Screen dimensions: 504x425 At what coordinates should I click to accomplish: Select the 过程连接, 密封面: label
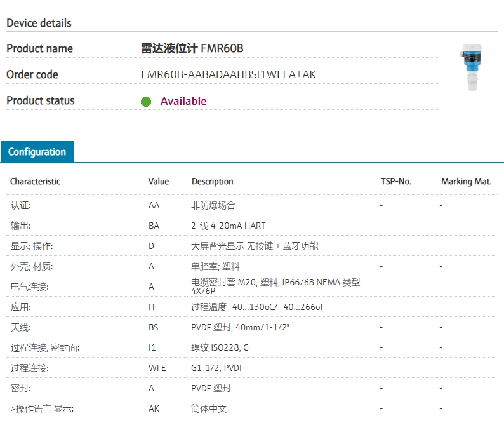(45, 347)
